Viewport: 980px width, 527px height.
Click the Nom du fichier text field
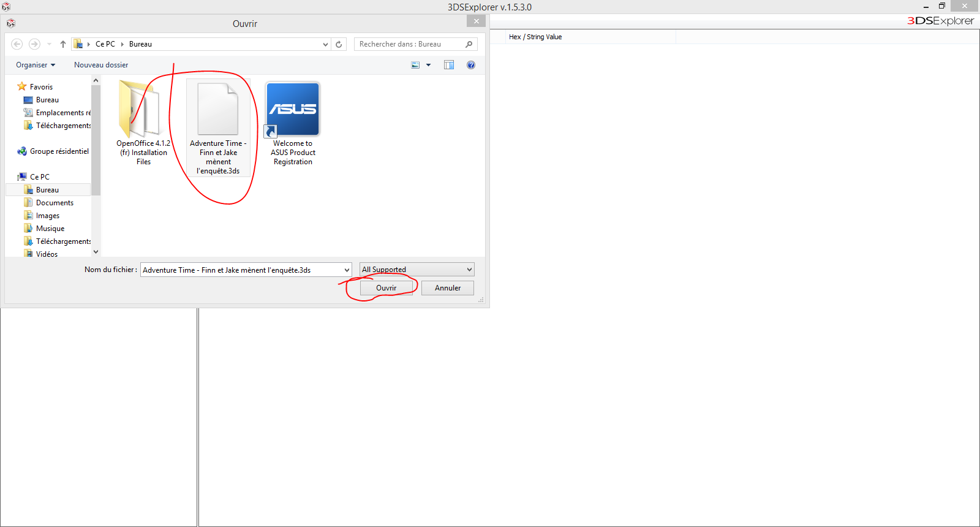click(241, 270)
